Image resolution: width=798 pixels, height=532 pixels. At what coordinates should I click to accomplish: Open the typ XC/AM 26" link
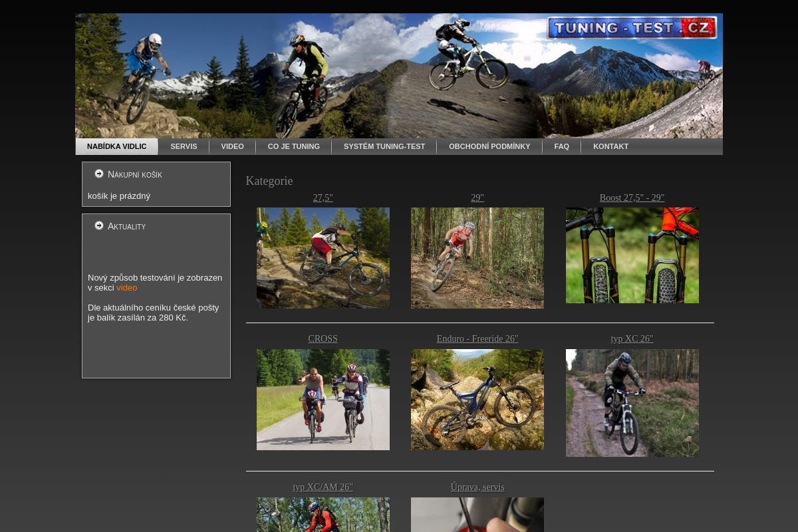[x=323, y=487]
